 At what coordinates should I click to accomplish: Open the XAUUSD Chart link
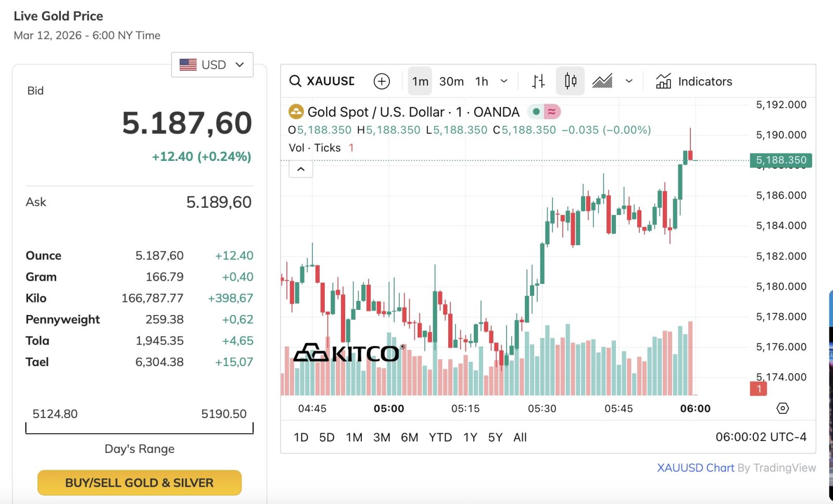point(695,468)
